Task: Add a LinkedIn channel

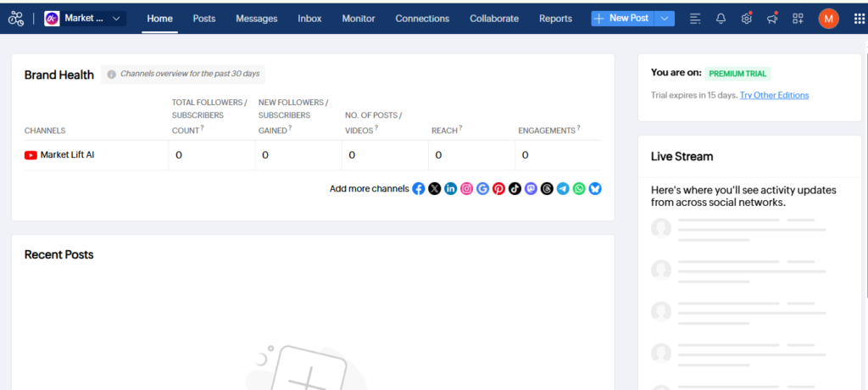Action: point(451,189)
